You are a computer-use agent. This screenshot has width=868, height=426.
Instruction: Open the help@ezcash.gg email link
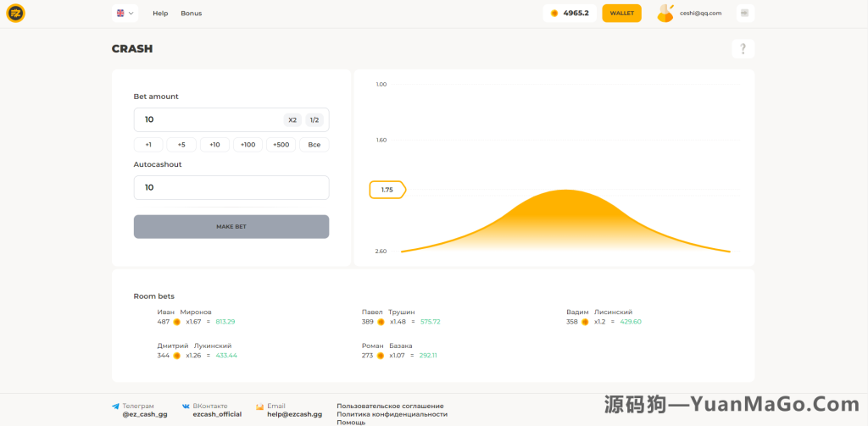point(294,414)
